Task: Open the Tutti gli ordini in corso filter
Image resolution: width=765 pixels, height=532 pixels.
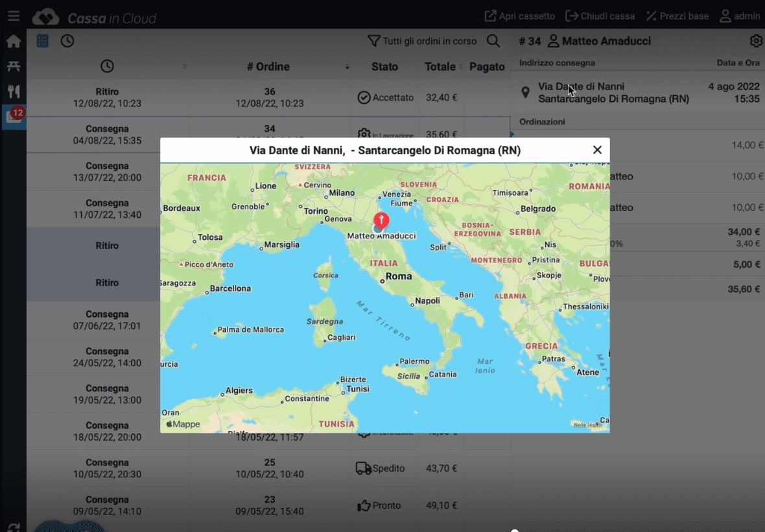Action: click(x=422, y=41)
